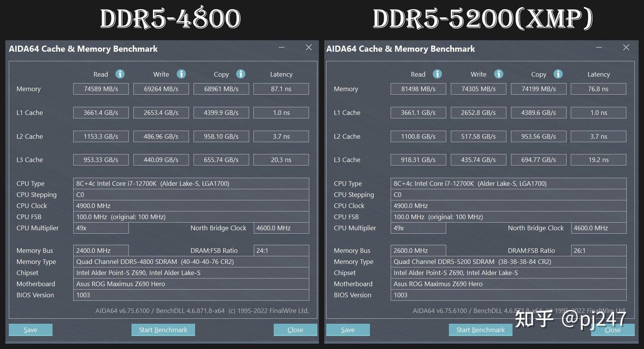Click the CPU Type field showing i7-12700K
Image resolution: width=644 pixels, height=349 pixels.
pos(191,183)
